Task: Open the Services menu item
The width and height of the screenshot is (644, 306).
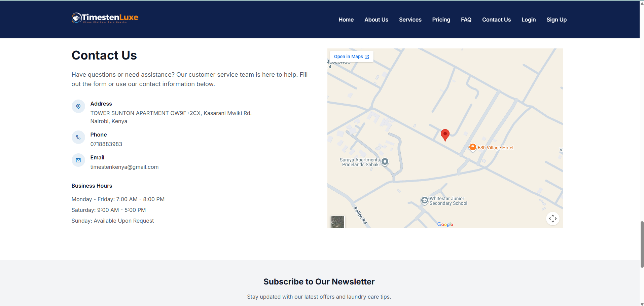Action: coord(410,20)
